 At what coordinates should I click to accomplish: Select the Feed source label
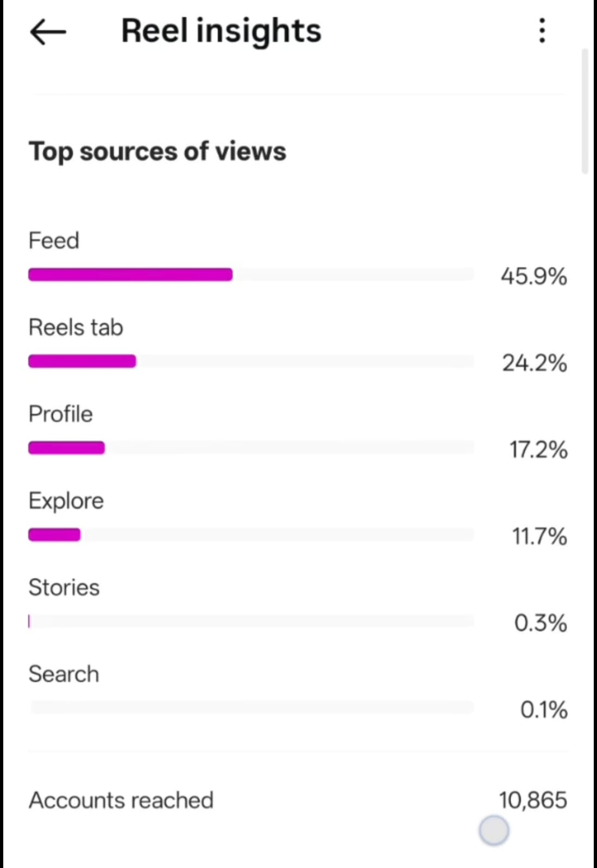coord(54,240)
